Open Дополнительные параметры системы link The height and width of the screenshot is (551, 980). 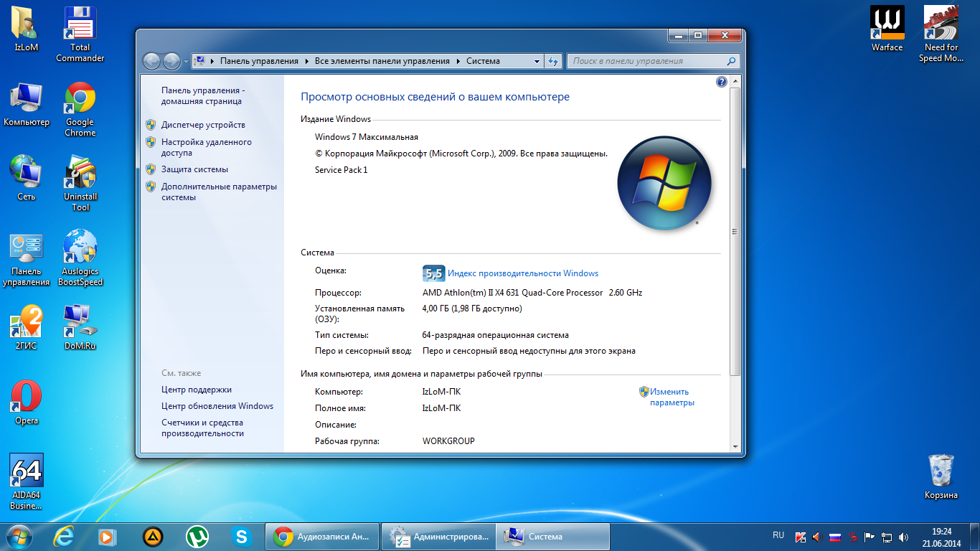coord(219,192)
